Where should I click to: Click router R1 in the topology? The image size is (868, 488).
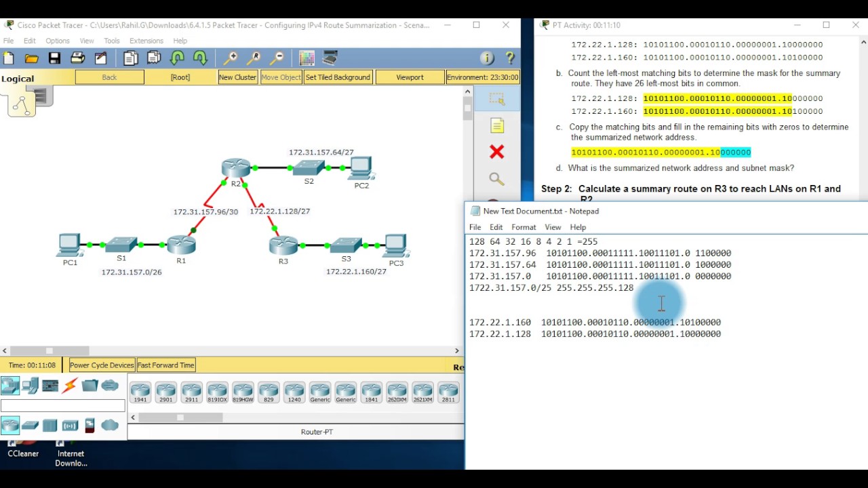tap(181, 245)
